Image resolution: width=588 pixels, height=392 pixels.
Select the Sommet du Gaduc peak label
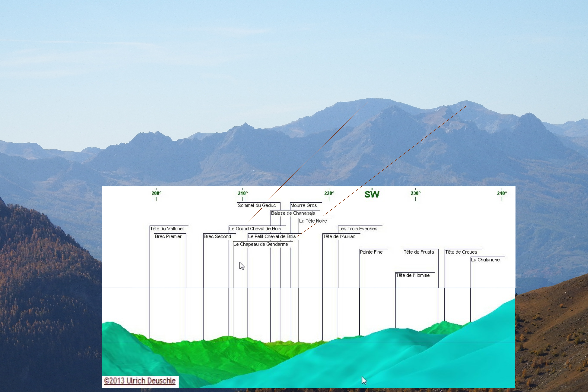(257, 205)
